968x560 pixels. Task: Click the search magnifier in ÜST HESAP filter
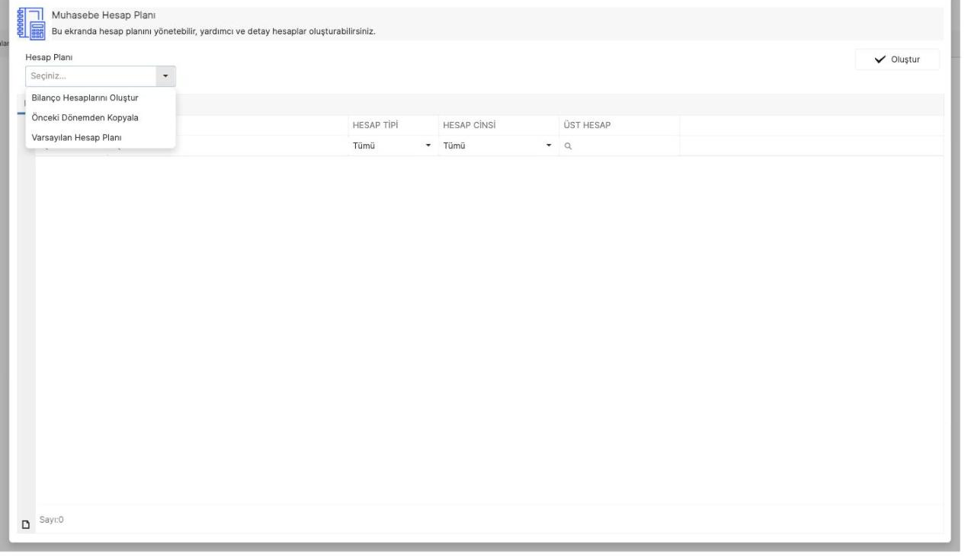[x=569, y=146]
